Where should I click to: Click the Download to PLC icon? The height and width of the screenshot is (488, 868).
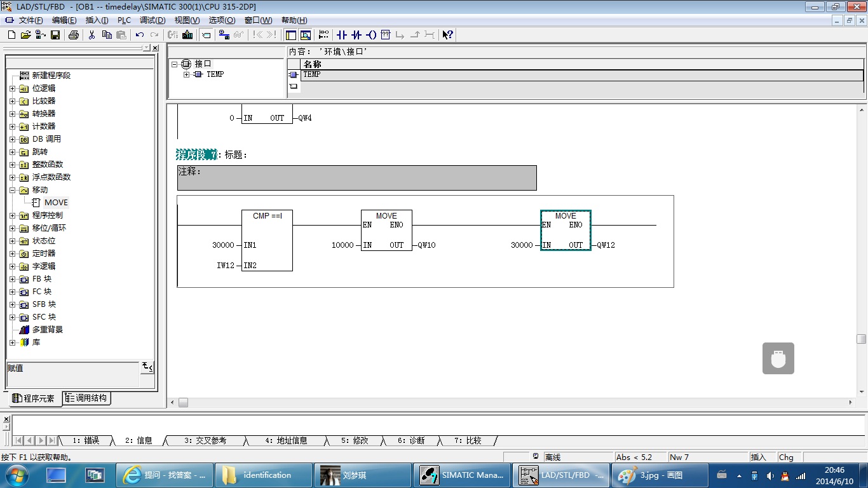[x=187, y=35]
